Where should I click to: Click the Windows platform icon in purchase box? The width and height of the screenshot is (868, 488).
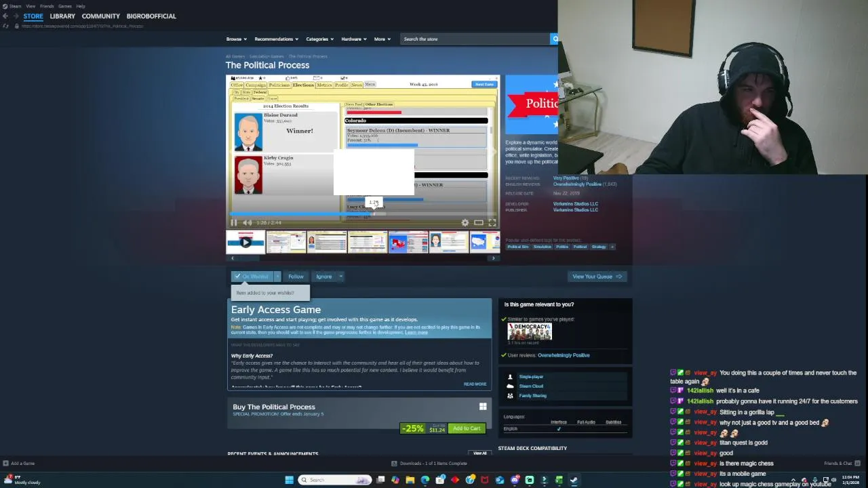[x=483, y=407]
